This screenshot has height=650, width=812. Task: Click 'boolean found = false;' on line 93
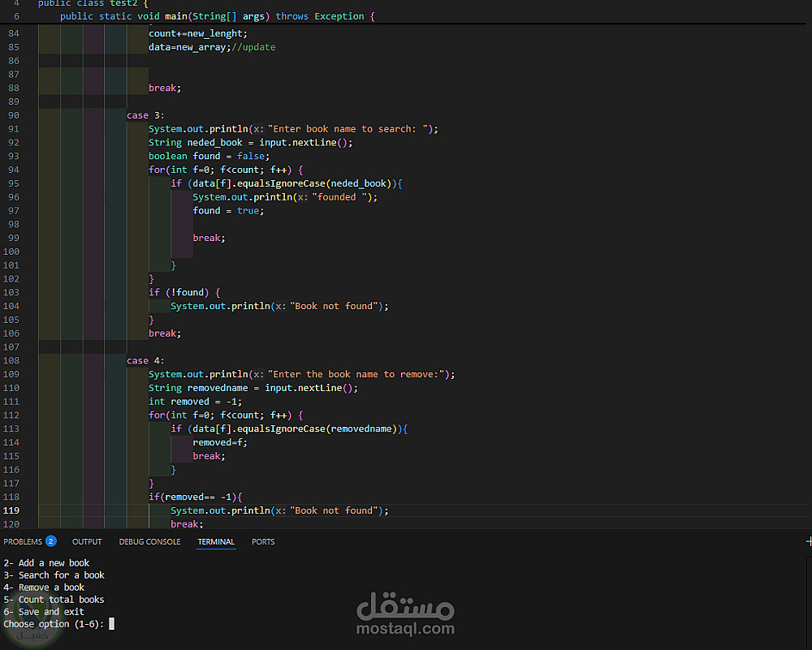pyautogui.click(x=209, y=157)
